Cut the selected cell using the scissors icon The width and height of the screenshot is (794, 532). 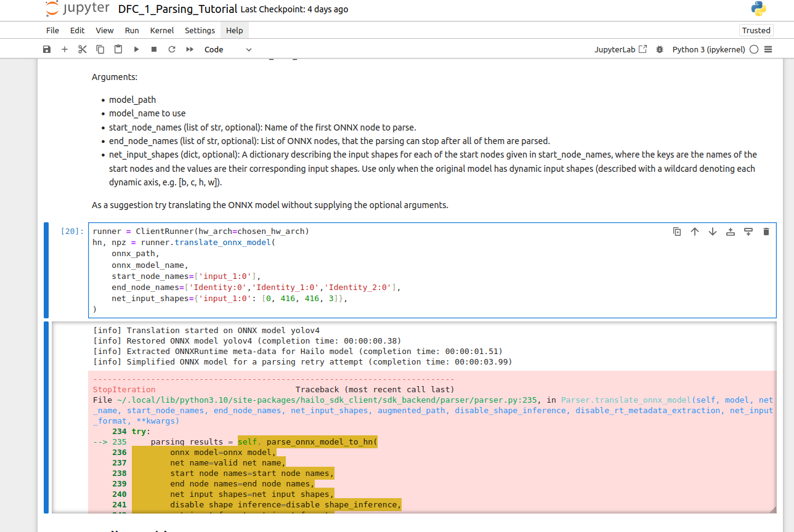tap(83, 49)
